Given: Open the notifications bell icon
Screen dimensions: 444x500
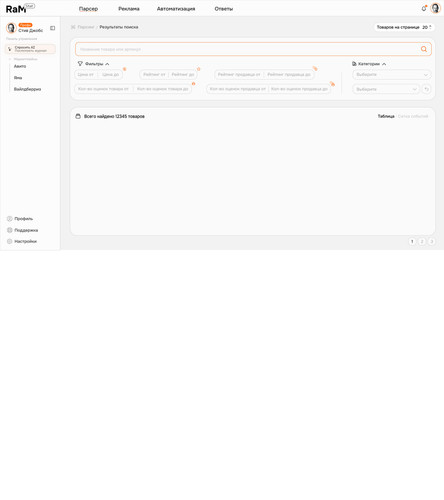Looking at the screenshot, I should pos(424,8).
